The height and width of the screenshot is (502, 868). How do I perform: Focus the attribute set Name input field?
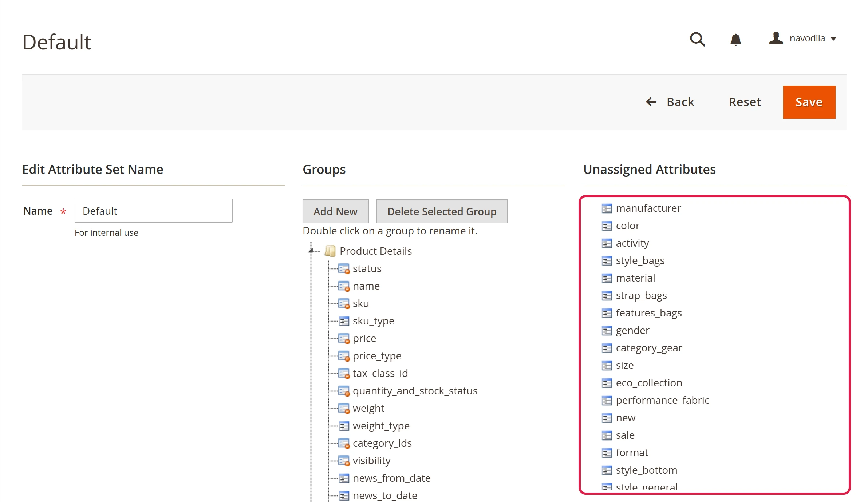(x=153, y=211)
